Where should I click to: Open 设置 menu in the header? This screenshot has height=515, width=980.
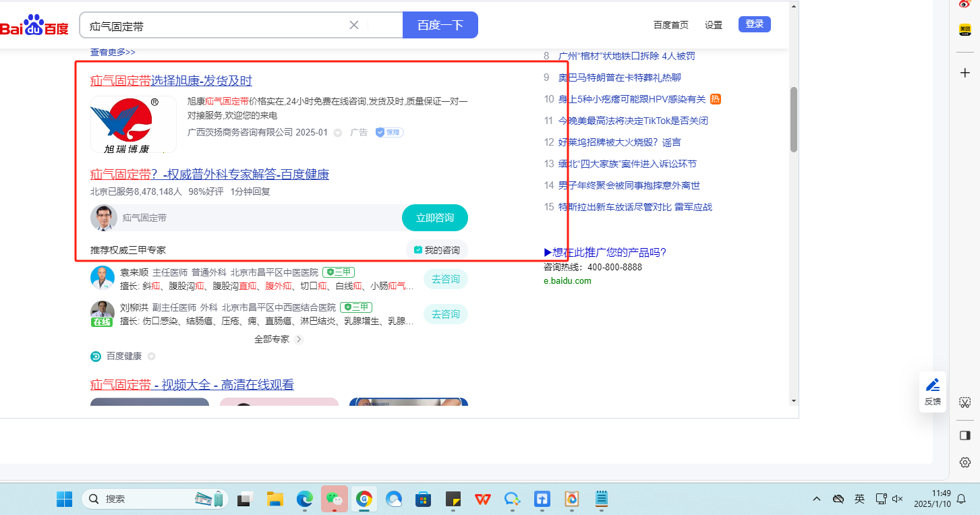point(713,25)
